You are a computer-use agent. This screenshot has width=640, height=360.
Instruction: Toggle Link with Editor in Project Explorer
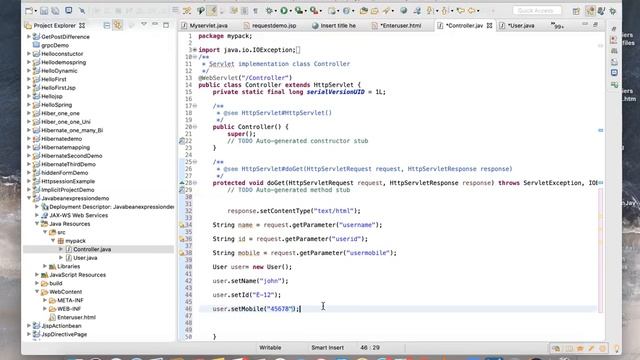coord(118,25)
